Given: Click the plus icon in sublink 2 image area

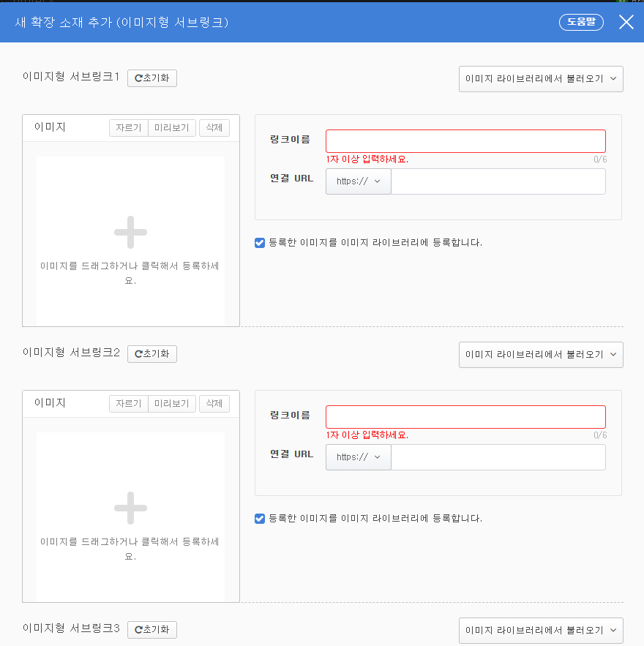Looking at the screenshot, I should pyautogui.click(x=130, y=508).
